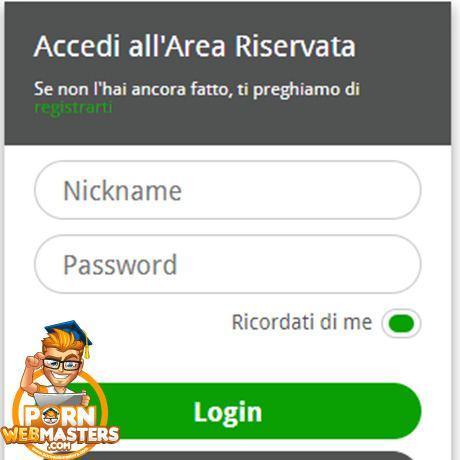Viewport: 460px width, 460px height.
Task: Click the mascot's graduation cap
Action: pyautogui.click(x=70, y=333)
